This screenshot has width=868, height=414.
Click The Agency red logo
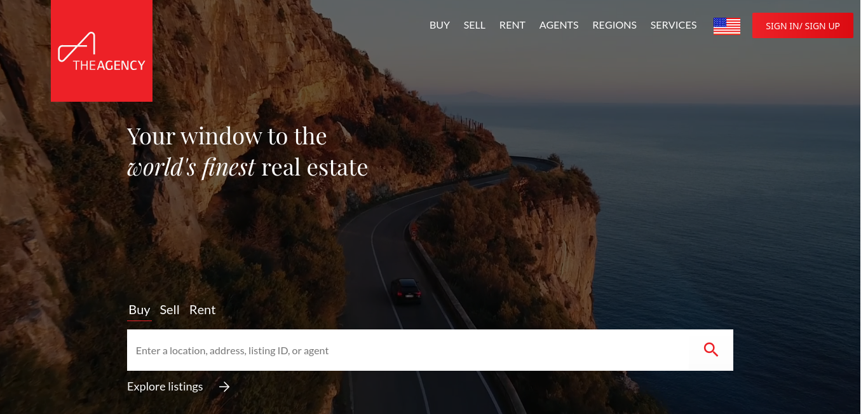pos(102,51)
